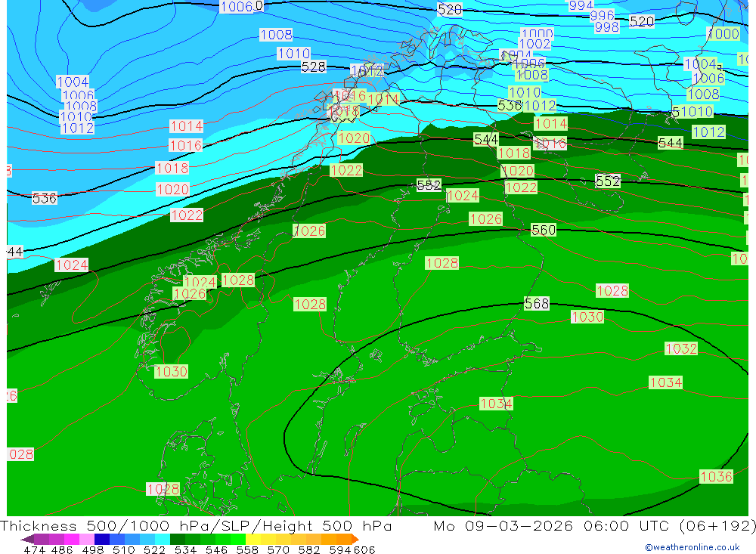Click the forecast offset '(06+192)'

pos(717,525)
